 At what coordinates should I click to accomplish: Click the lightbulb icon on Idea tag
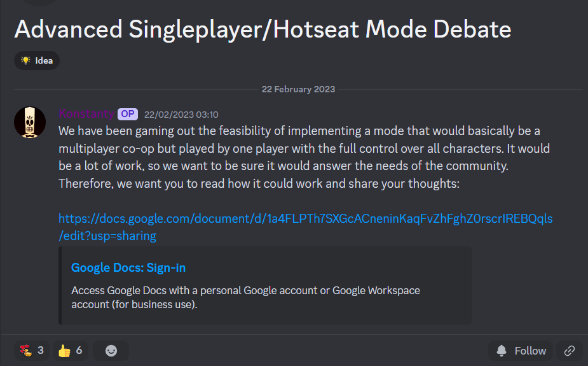click(25, 60)
